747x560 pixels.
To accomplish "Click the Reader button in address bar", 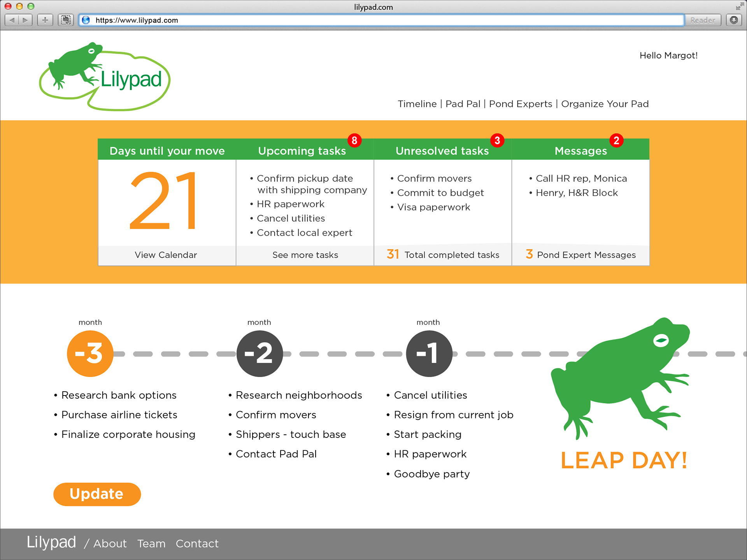I will coord(703,20).
